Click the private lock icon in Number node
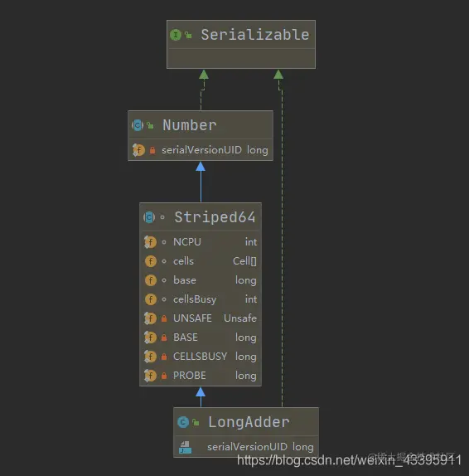Image resolution: width=469 pixels, height=476 pixels. click(152, 150)
